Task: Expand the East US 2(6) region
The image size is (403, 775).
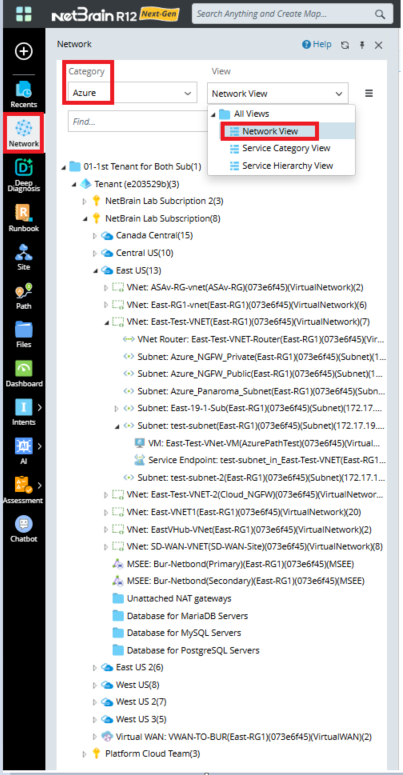Action: click(x=95, y=668)
